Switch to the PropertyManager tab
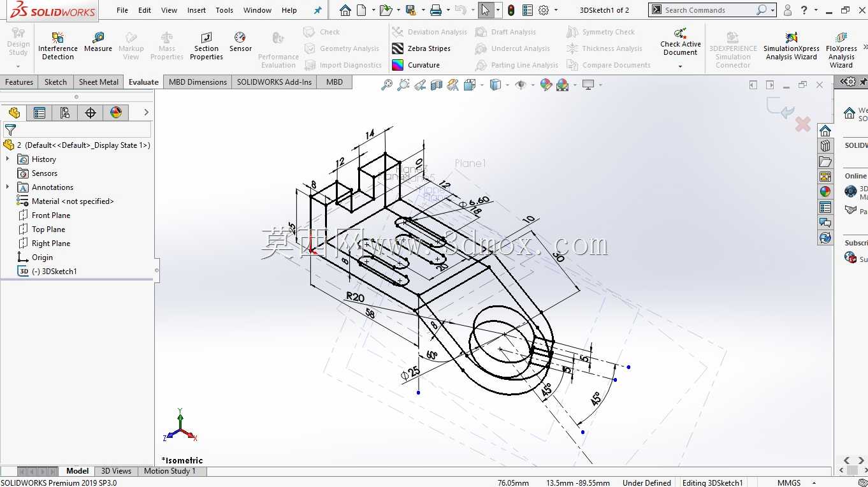This screenshot has width=868, height=487. click(x=40, y=113)
